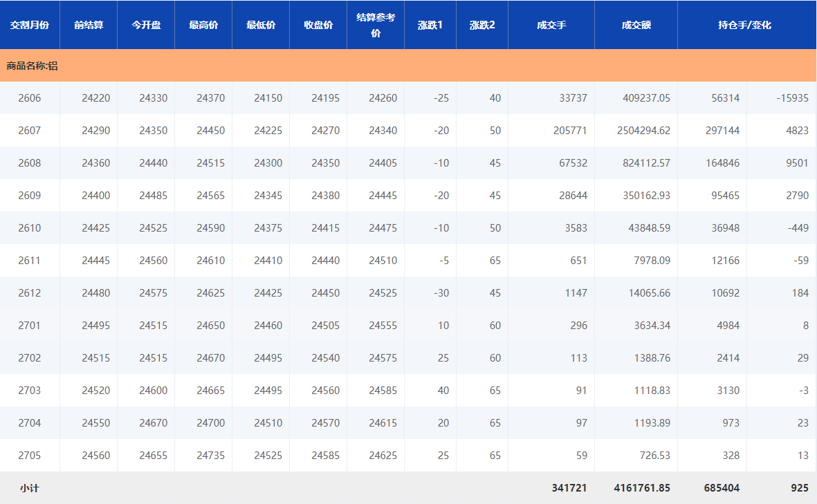Viewport: 817px width, 504px height.
Task: Select delivery month 2611 cell
Action: (29, 261)
